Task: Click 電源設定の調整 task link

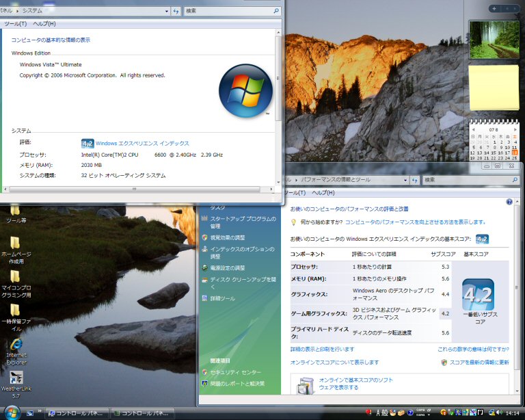Action: 228,268
